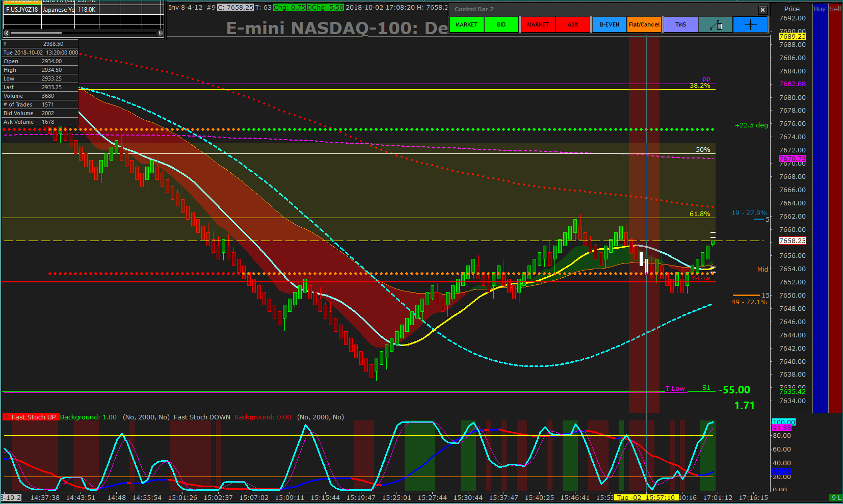843x504 pixels.
Task: Click the 15:25:01 time axis label
Action: coord(397,498)
